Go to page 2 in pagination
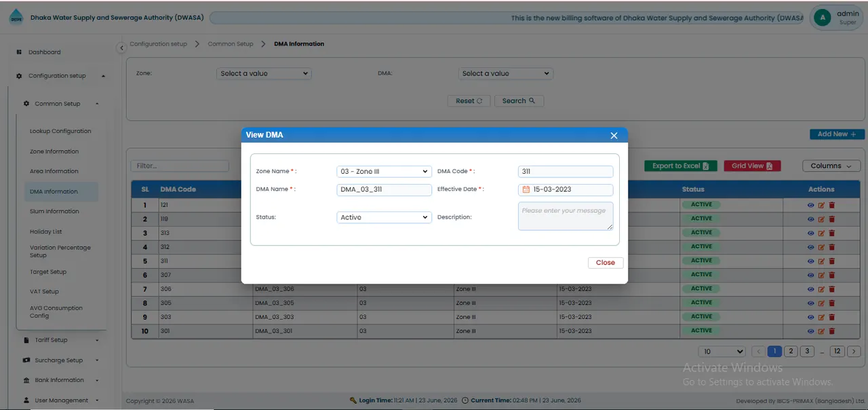868x410 pixels. 791,352
